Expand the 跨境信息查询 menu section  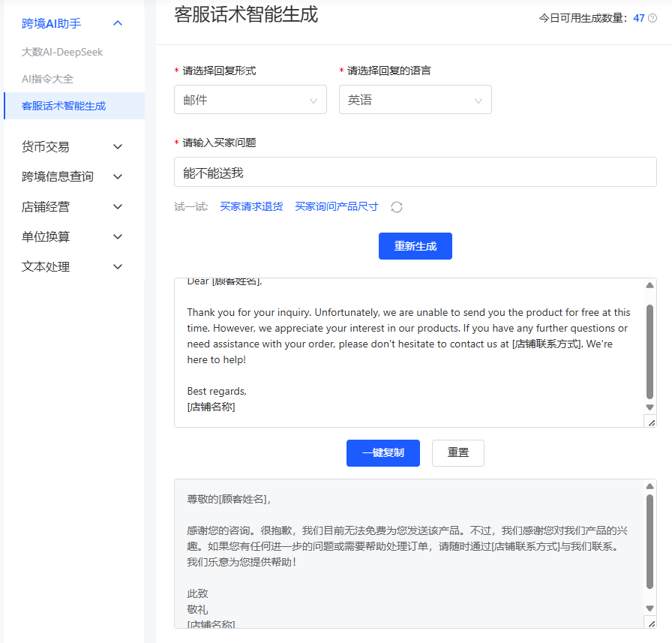(72, 176)
